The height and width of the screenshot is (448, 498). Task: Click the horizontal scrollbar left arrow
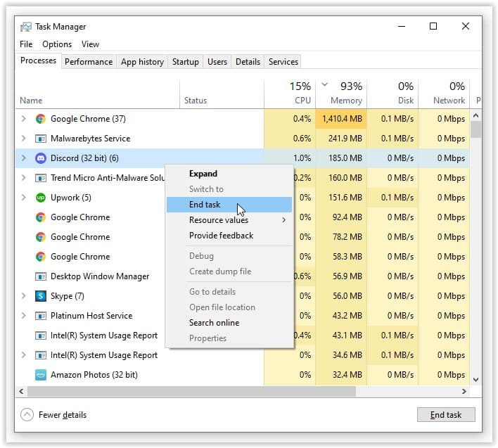pyautogui.click(x=21, y=392)
